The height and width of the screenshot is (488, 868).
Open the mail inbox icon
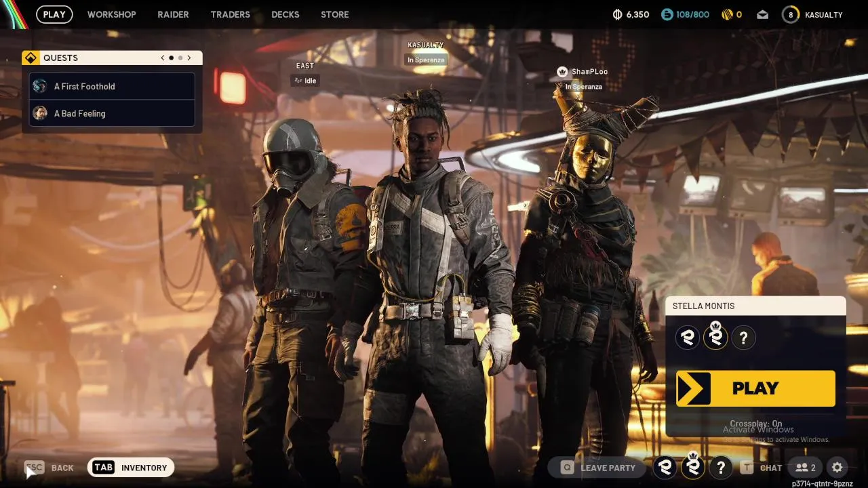pyautogui.click(x=763, y=14)
